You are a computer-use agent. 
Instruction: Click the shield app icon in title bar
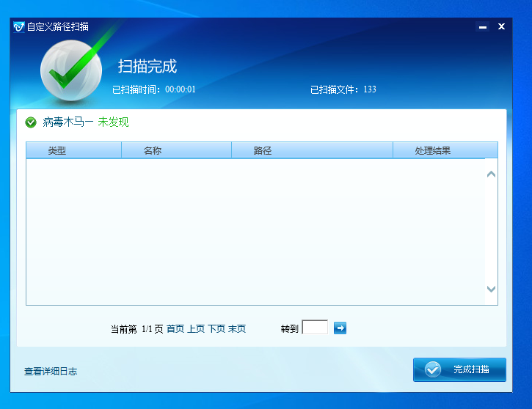point(19,26)
